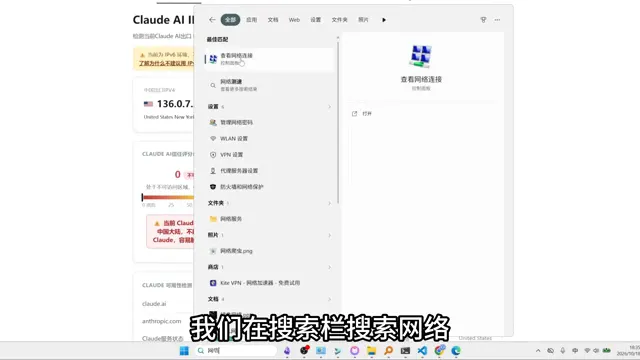Open the Kite VPN store result
The image size is (640, 360).
(x=269, y=283)
